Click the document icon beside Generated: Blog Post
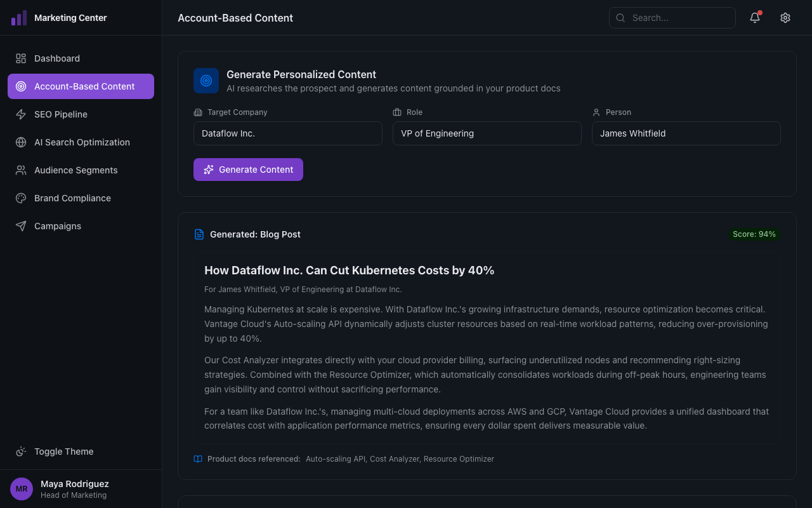The image size is (812, 508). (x=199, y=234)
